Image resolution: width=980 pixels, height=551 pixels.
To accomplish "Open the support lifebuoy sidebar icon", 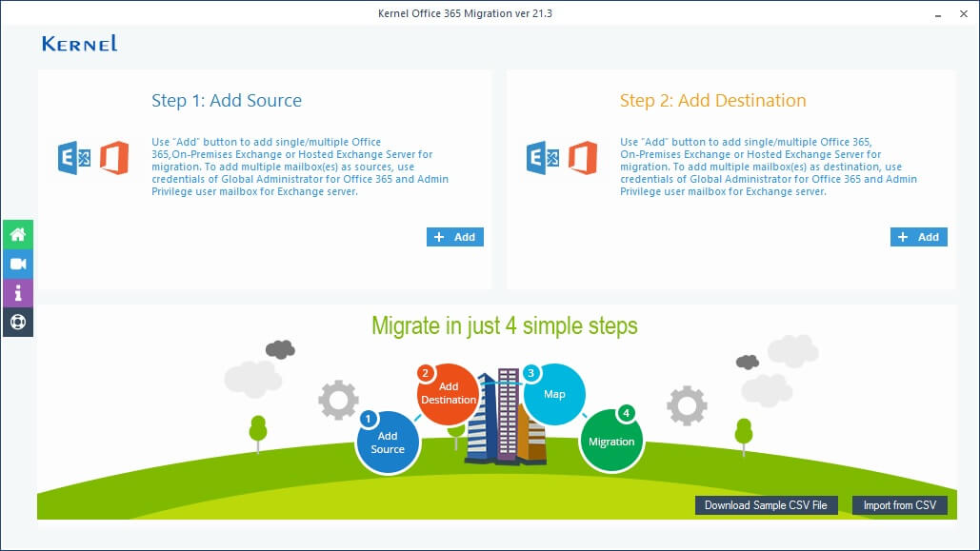I will [18, 322].
